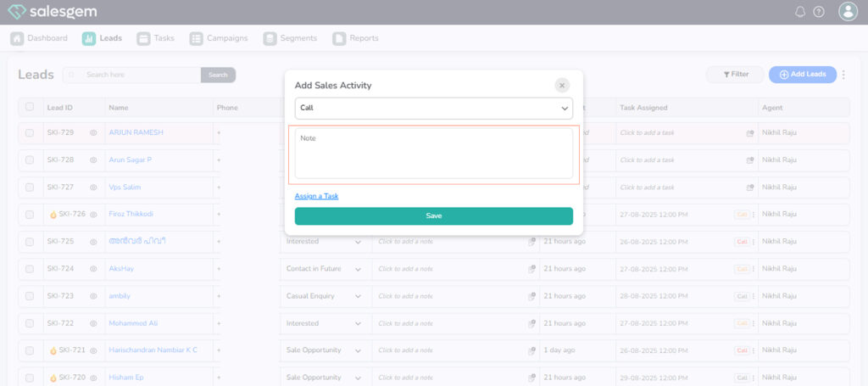Select all leads with header checkbox
868x386 pixels.
pos(30,107)
